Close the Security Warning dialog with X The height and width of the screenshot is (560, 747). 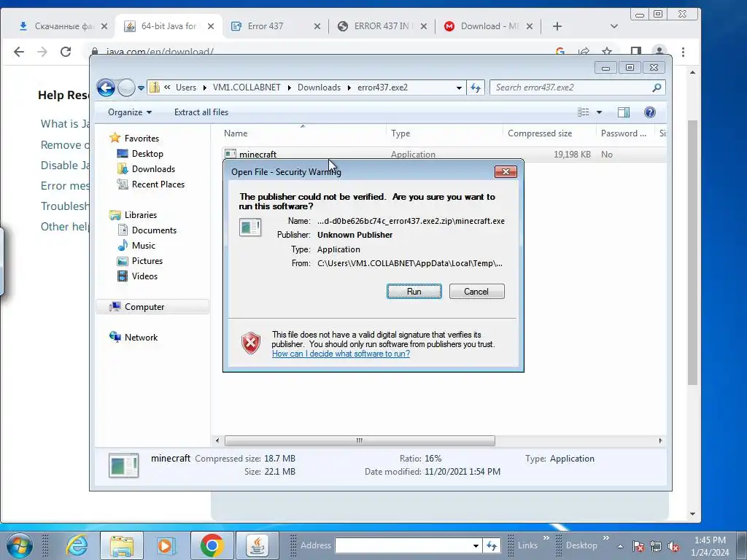click(506, 171)
